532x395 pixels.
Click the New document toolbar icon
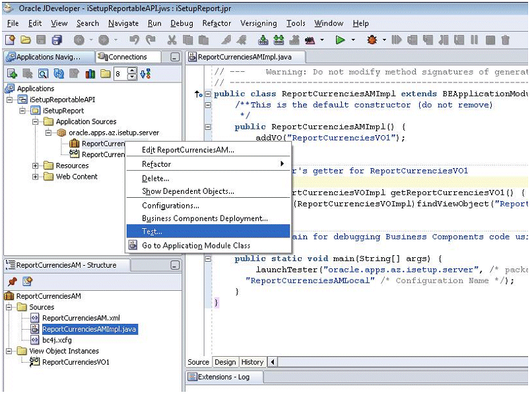10,40
